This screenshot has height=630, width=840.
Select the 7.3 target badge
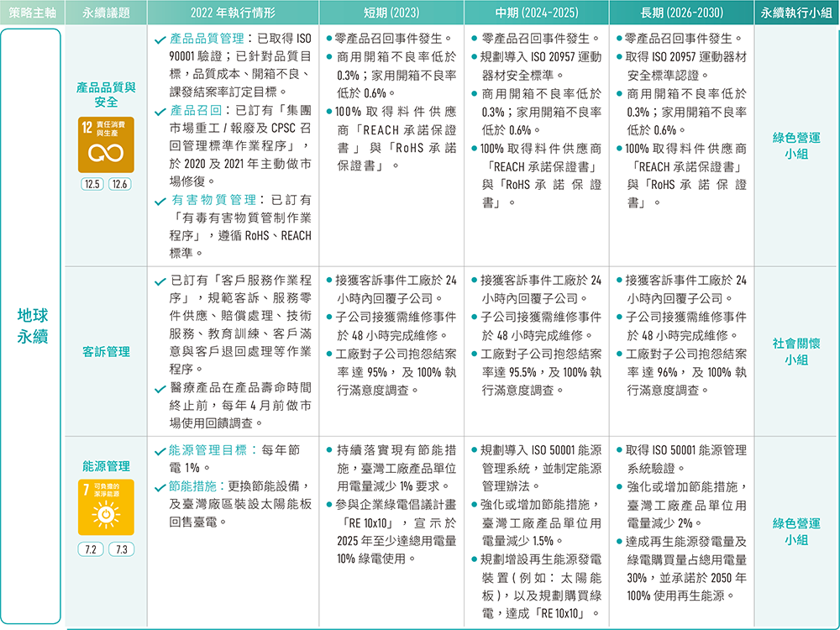pos(121,549)
